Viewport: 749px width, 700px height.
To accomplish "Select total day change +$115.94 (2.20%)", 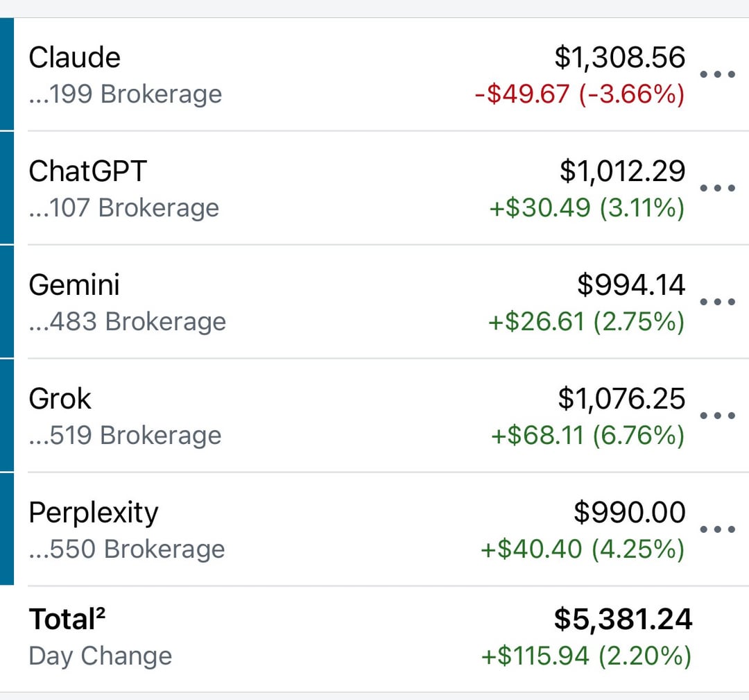I will (x=586, y=656).
